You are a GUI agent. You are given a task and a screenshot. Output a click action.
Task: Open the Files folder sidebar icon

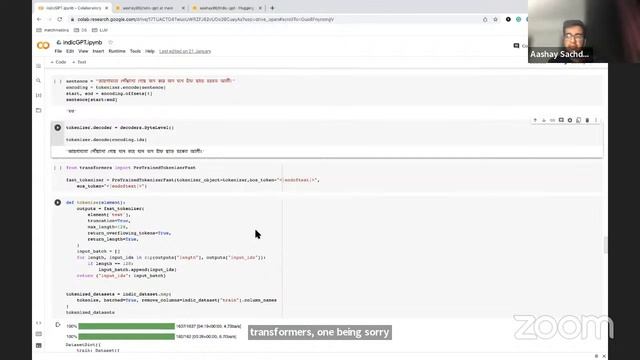coord(39,110)
